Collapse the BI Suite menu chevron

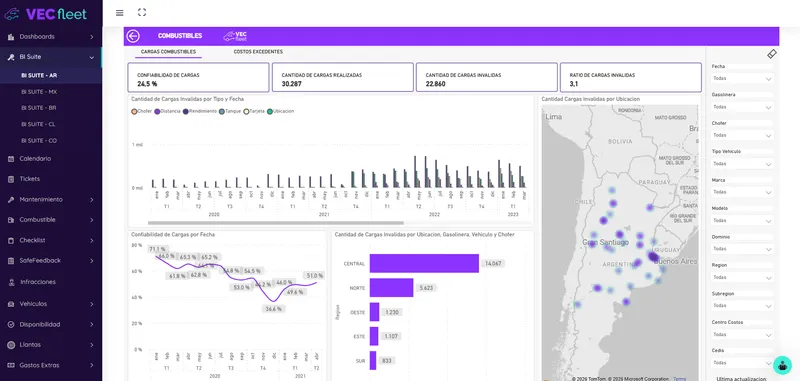(x=92, y=58)
